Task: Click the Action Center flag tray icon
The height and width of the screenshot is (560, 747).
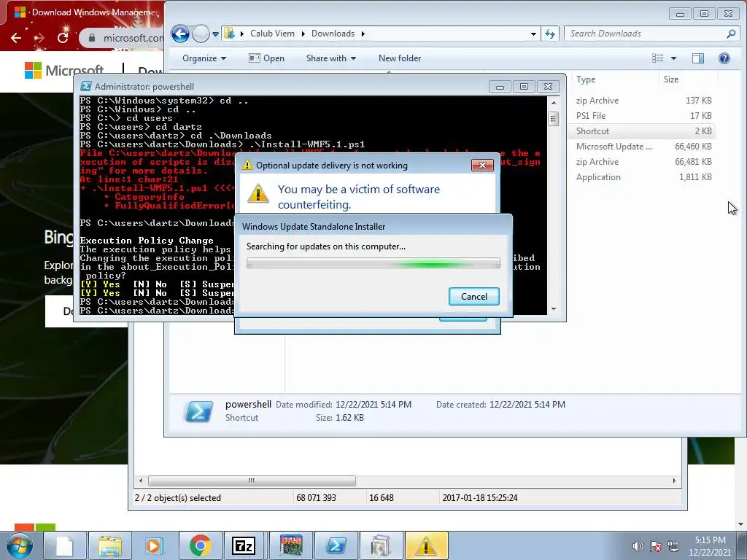Action: click(656, 546)
